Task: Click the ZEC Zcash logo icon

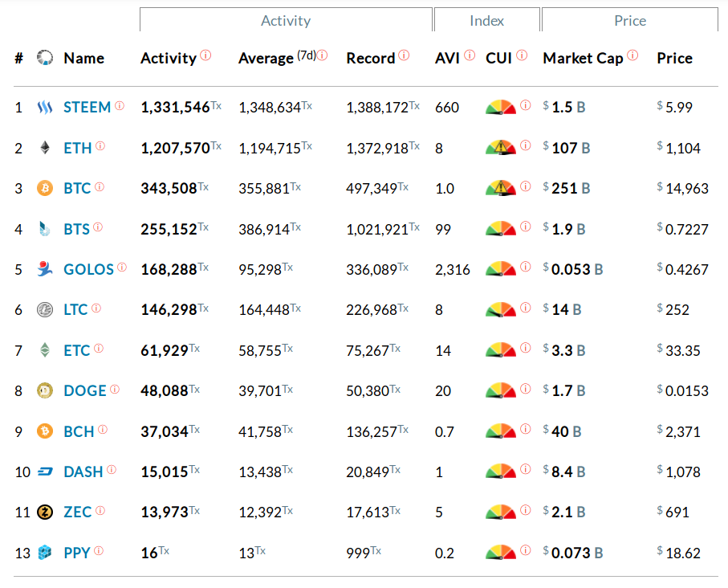Action: point(45,512)
